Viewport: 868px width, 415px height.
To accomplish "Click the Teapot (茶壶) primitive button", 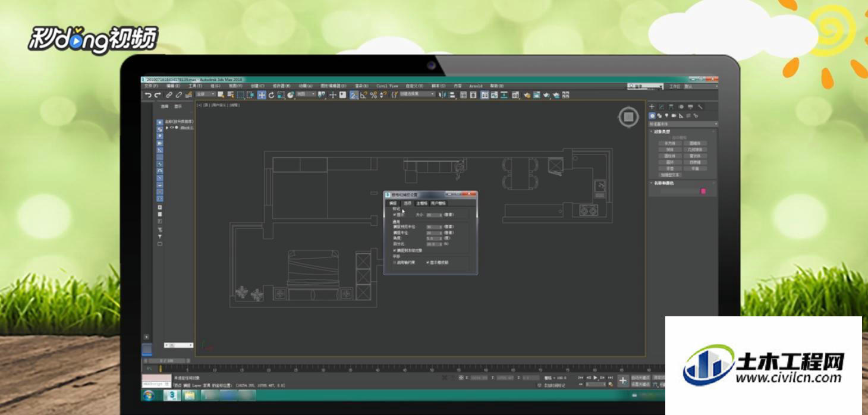I will [670, 169].
